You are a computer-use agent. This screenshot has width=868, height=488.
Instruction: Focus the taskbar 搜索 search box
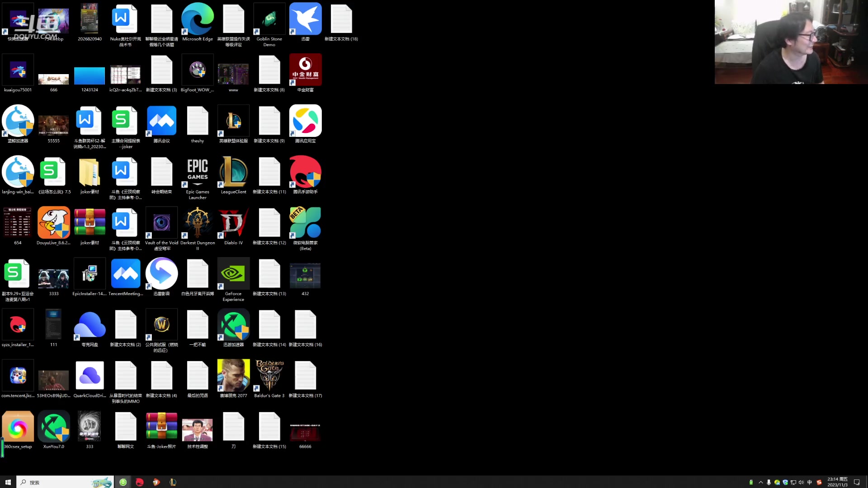(x=65, y=482)
